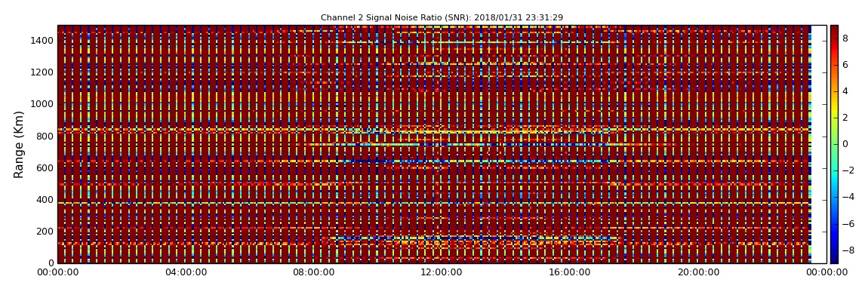Select the Range (Km) y-axis label
868x307 pixels.
20,144
